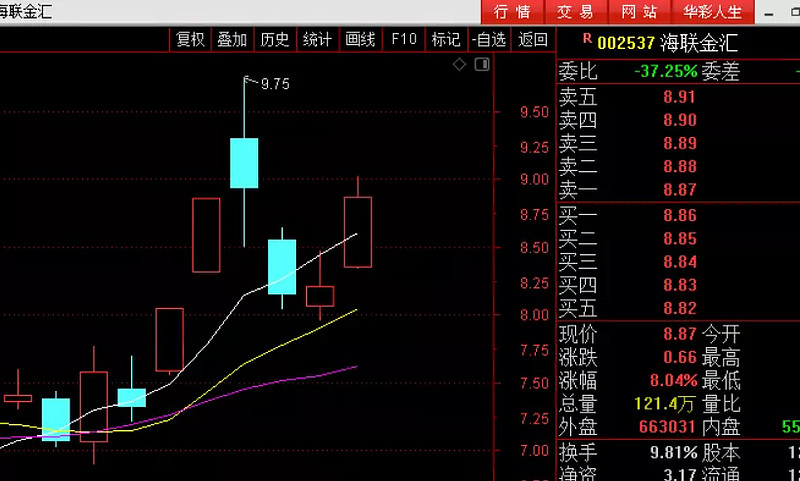Select the 卖二 price 8.88
Image resolution: width=800 pixels, height=481 pixels.
680,166
